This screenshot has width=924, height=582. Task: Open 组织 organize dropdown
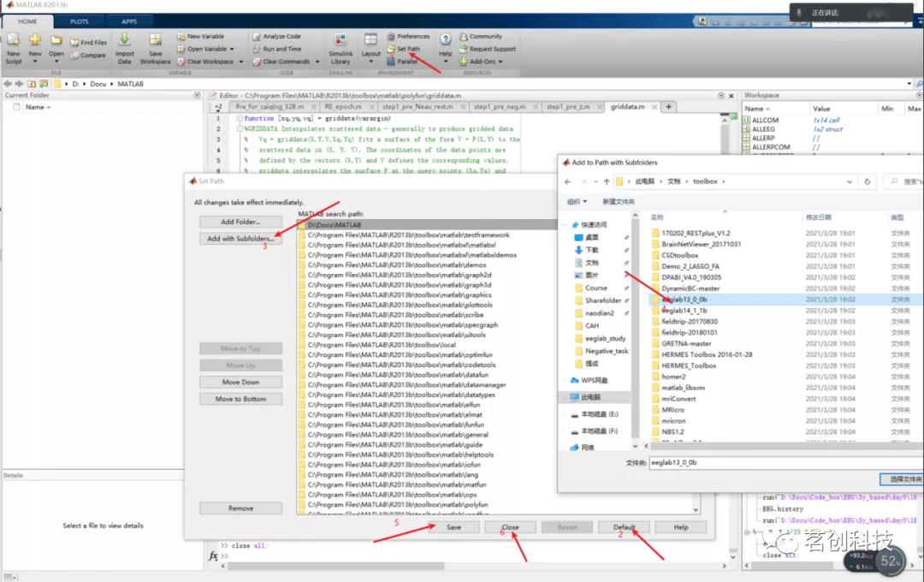point(577,202)
